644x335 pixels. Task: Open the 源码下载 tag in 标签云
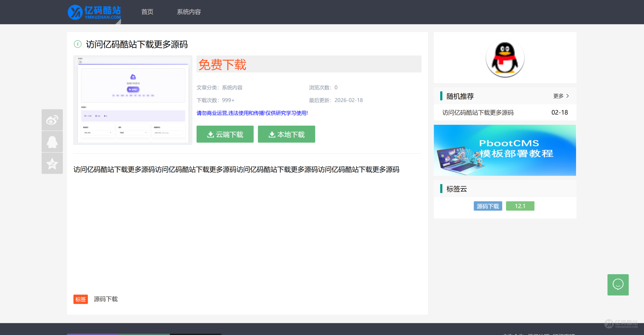point(488,206)
